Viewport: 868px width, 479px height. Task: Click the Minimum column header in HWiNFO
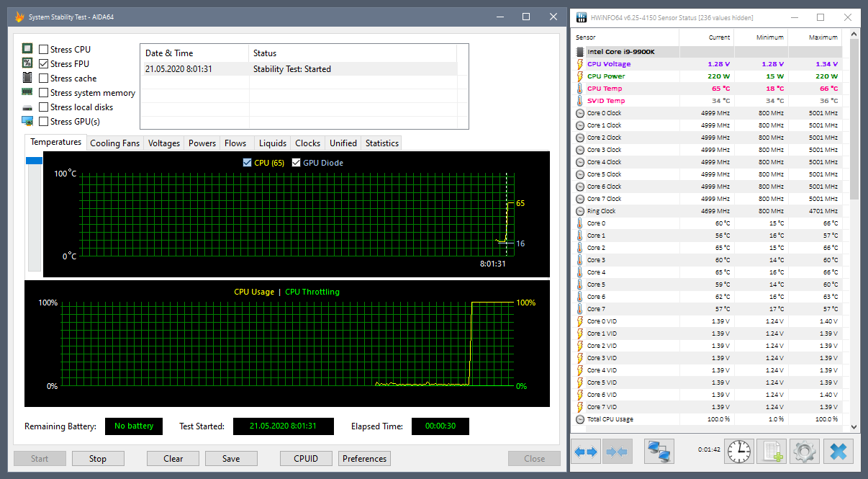761,37
